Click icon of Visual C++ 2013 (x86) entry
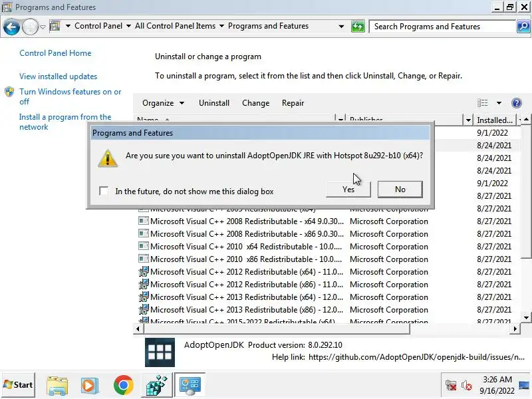Screen dimensions: 532x399 coord(144,309)
